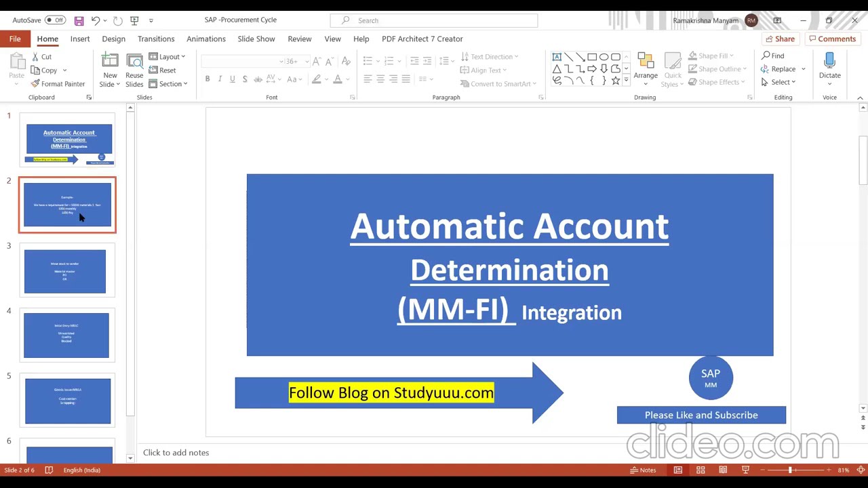Viewport: 868px width, 488px height.
Task: Toggle Underline formatting
Action: click(x=232, y=79)
